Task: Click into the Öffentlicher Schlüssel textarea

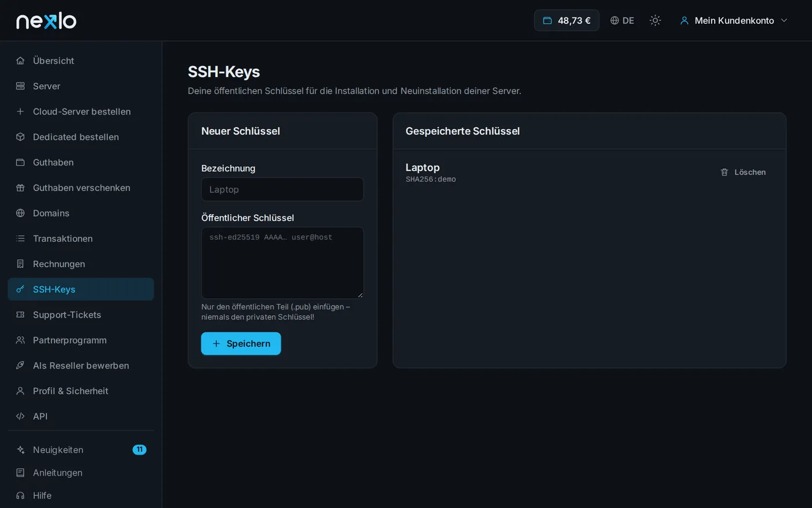Action: 282,263
